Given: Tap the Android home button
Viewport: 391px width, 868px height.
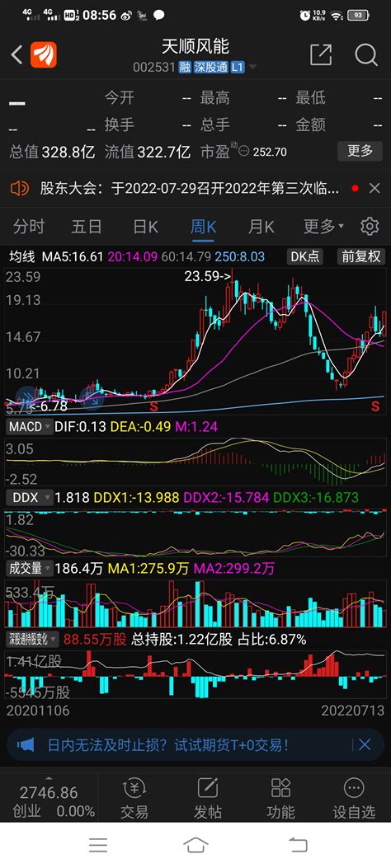Looking at the screenshot, I should 195,845.
